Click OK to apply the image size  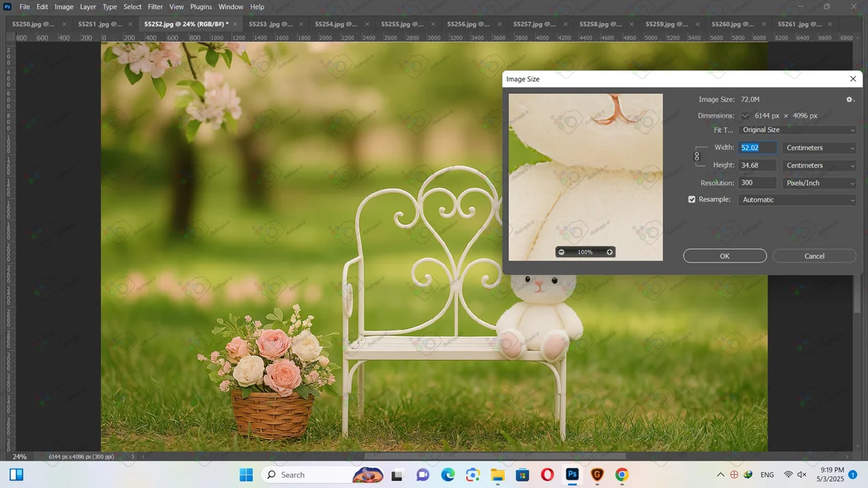pos(724,256)
